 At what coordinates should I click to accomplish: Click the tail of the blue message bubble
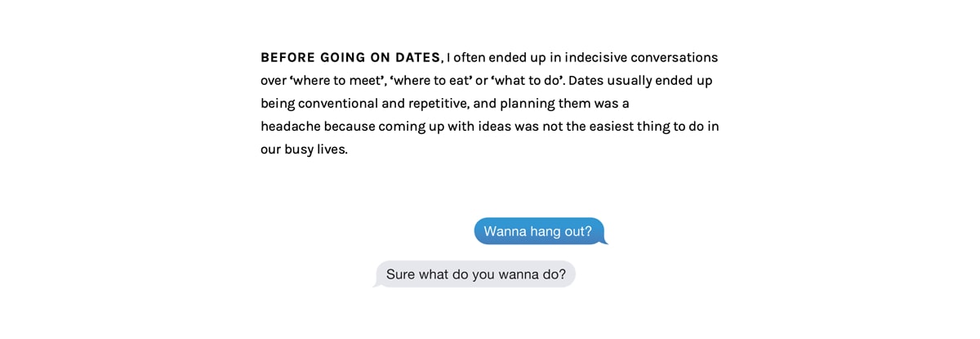click(604, 241)
